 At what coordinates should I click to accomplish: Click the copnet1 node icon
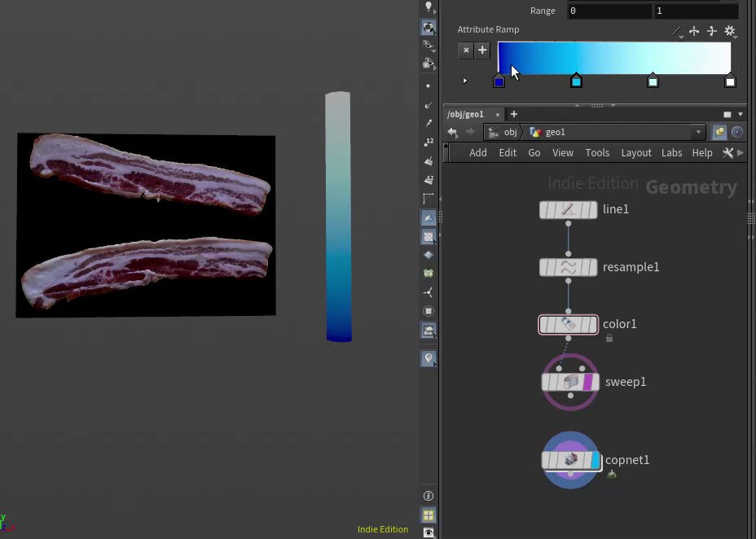[x=571, y=460]
